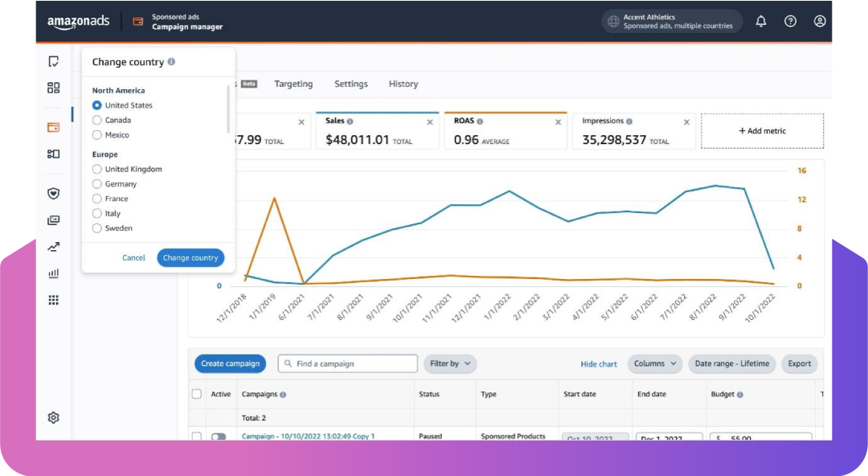The width and height of the screenshot is (868, 476).
Task: Click the Add metric box
Action: [762, 131]
